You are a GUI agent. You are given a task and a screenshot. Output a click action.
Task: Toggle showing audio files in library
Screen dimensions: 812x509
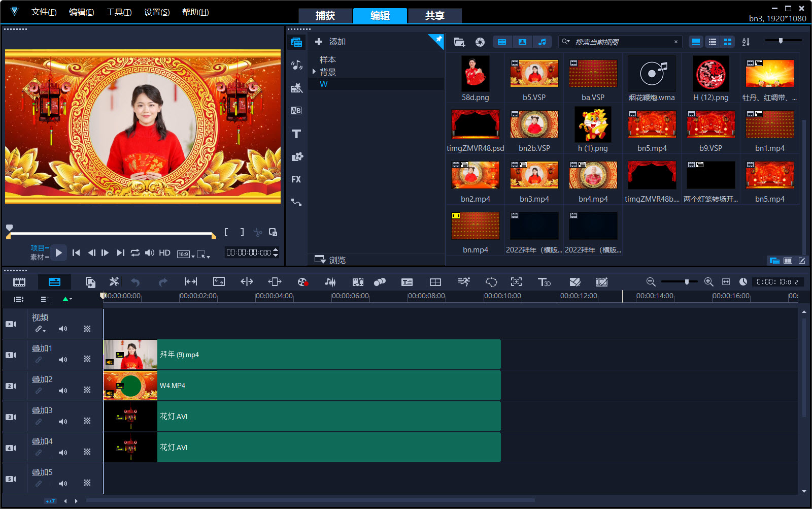pyautogui.click(x=542, y=42)
